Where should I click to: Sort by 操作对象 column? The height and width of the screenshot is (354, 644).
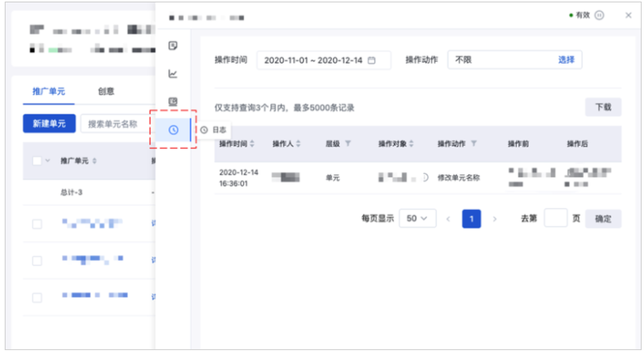coord(411,143)
